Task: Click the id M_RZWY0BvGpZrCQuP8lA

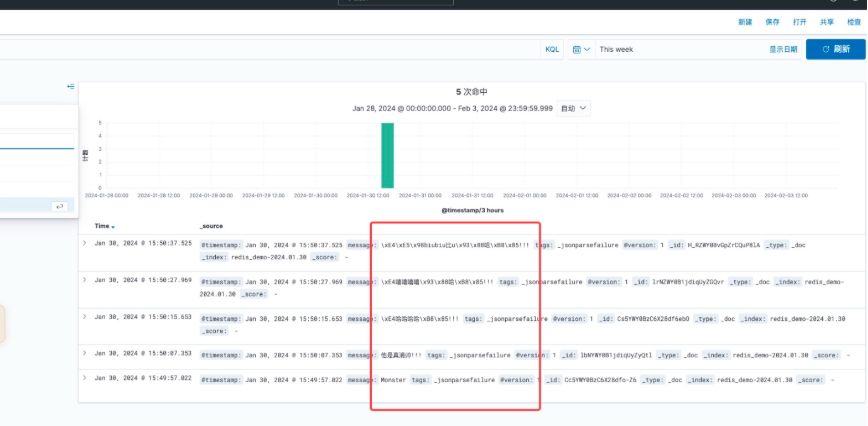Action: [724, 245]
